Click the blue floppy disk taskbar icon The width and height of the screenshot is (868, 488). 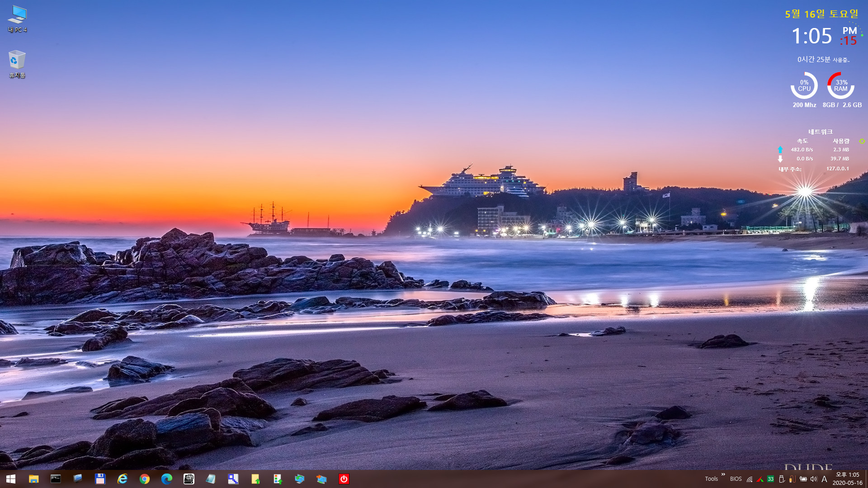pos(100,479)
